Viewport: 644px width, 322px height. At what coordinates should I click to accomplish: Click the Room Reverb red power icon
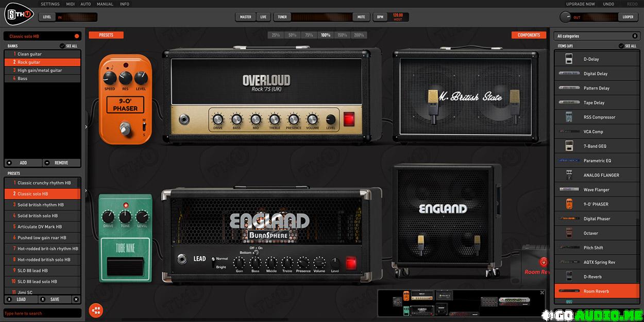544,262
